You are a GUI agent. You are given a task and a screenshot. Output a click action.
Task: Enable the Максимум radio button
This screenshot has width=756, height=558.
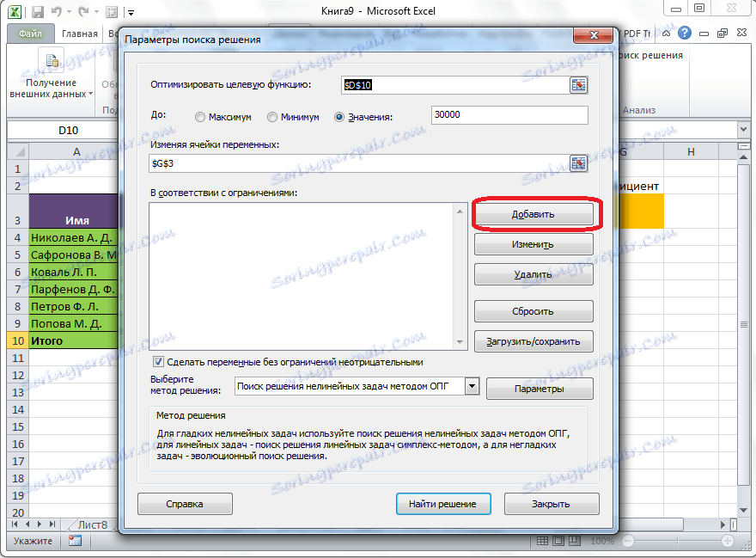[x=199, y=117]
